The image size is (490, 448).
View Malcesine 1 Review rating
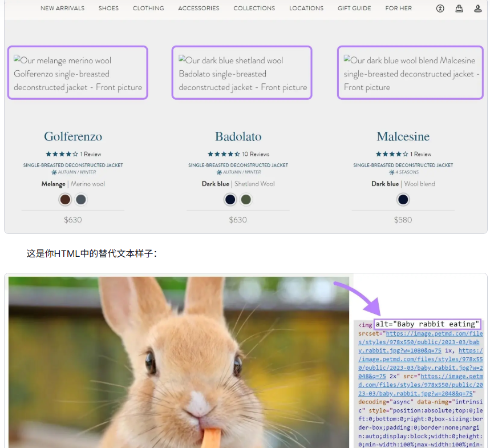403,154
